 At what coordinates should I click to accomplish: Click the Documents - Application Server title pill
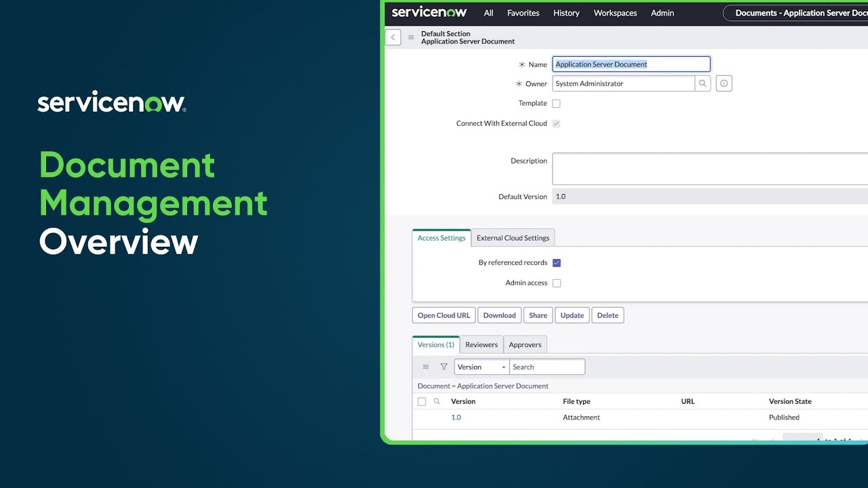pyautogui.click(x=795, y=13)
